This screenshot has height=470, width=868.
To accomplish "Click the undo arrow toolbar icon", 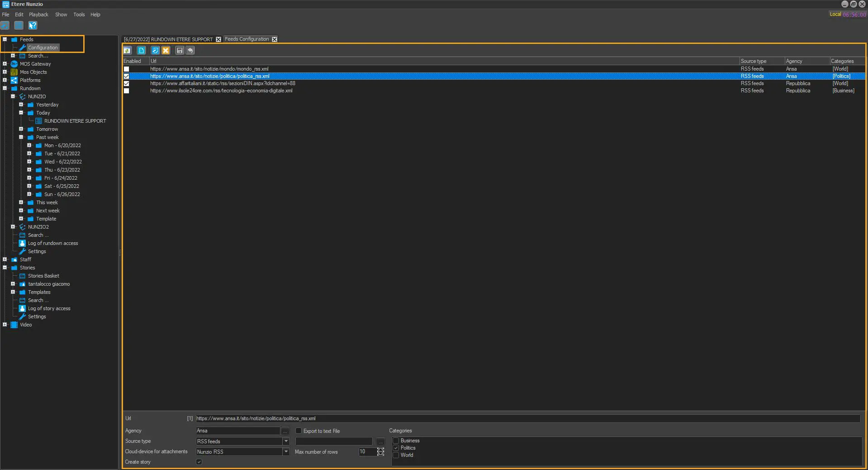I will [190, 50].
